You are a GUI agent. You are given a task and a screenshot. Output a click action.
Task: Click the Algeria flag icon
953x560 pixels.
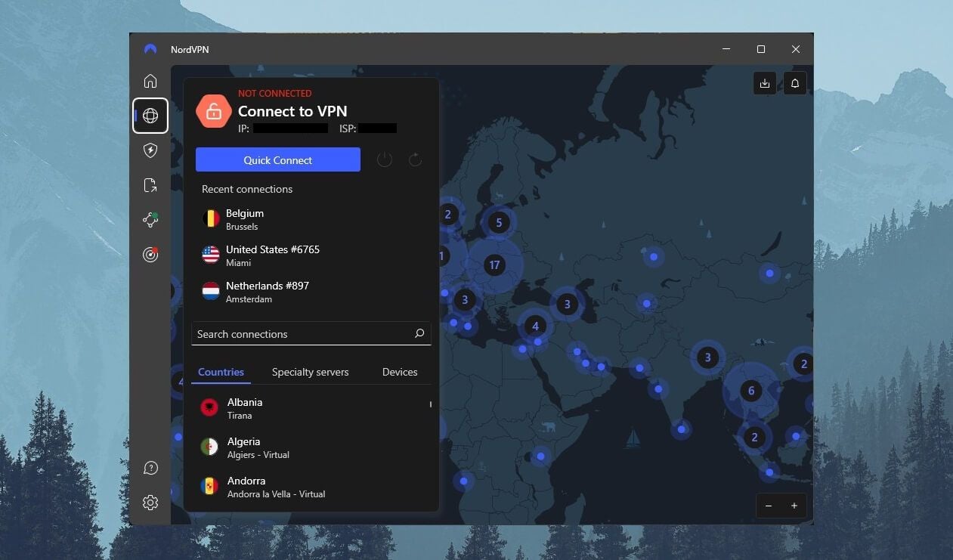coord(209,447)
